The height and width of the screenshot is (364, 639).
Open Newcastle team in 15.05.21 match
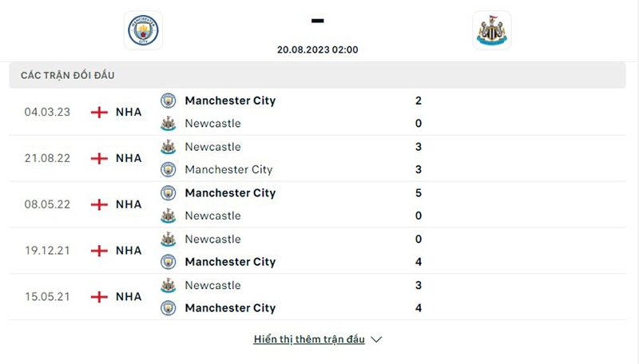(x=212, y=285)
